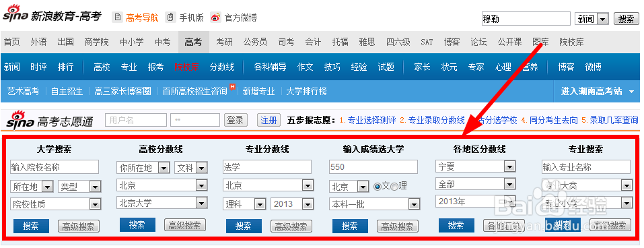This screenshot has width=644, height=248.
Task: Open the 官方微博 link
Action: 241,18
